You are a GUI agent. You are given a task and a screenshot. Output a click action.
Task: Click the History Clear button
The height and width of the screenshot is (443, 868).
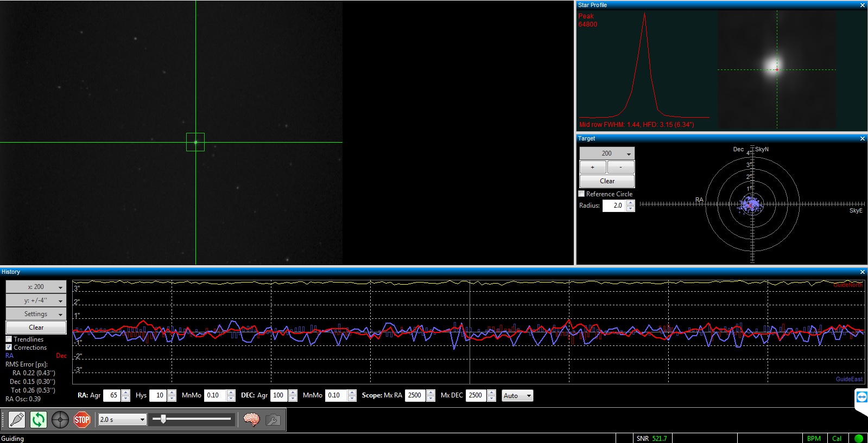(36, 328)
